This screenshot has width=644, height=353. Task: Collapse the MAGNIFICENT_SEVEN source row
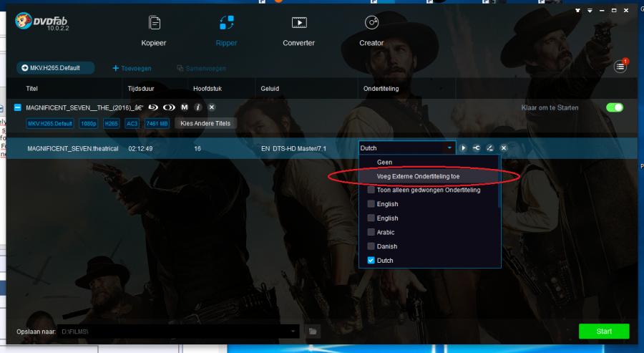pyautogui.click(x=18, y=107)
